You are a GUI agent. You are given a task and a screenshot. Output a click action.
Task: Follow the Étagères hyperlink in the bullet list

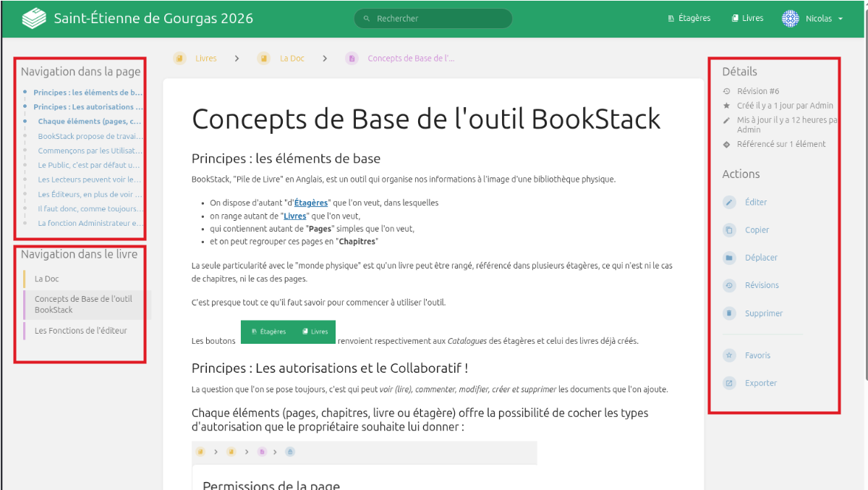(x=310, y=203)
